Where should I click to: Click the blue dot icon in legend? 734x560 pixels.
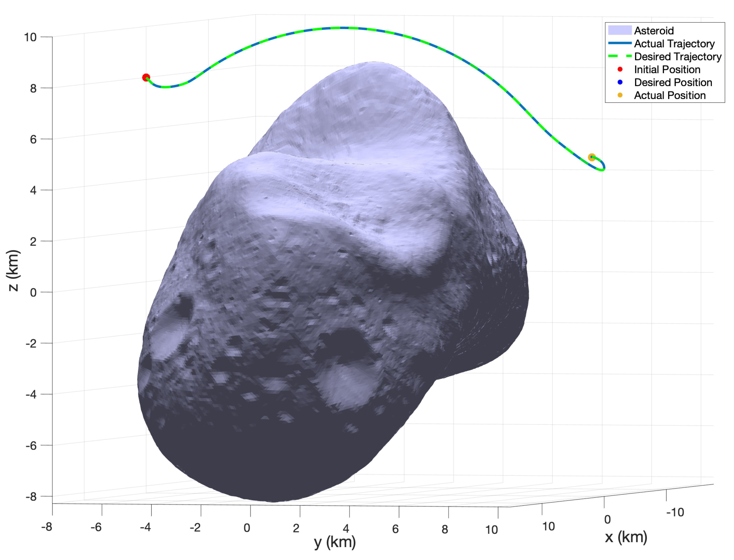point(620,82)
